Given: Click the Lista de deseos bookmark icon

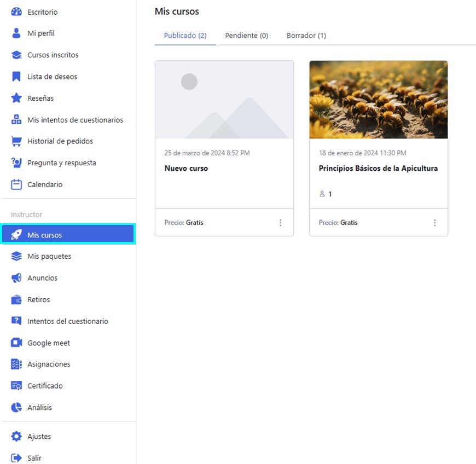Looking at the screenshot, I should [x=16, y=77].
